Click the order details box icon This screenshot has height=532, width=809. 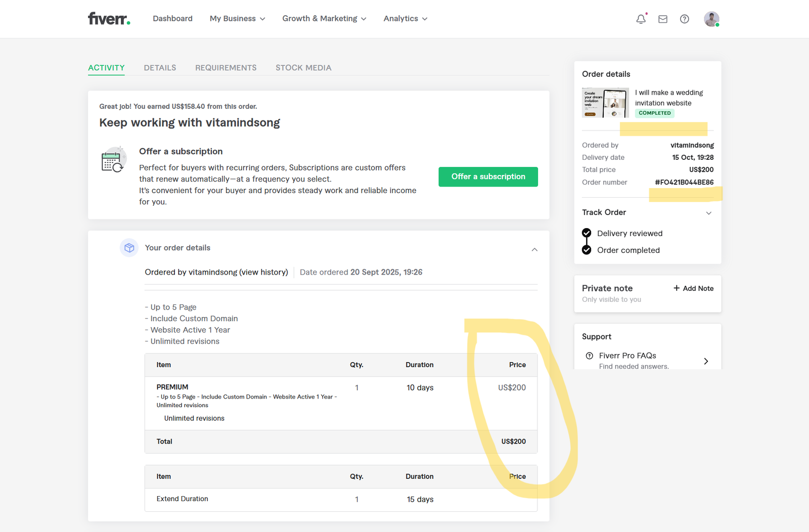[x=129, y=248]
